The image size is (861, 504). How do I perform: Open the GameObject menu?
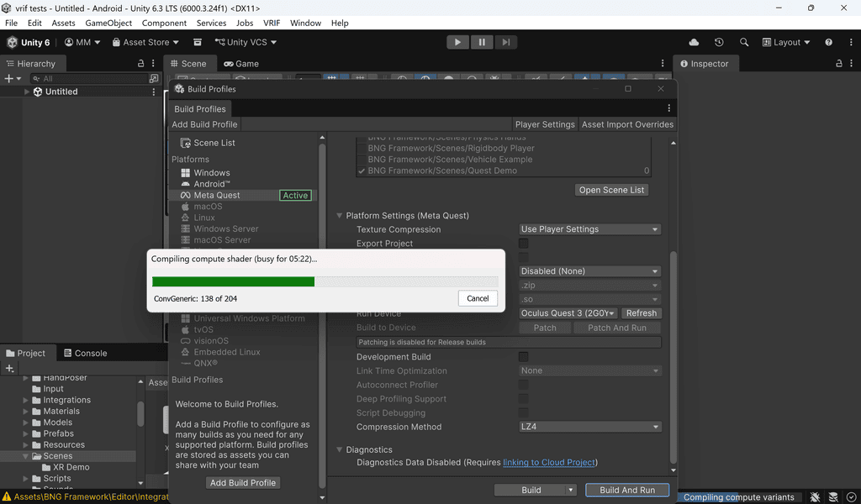point(108,23)
